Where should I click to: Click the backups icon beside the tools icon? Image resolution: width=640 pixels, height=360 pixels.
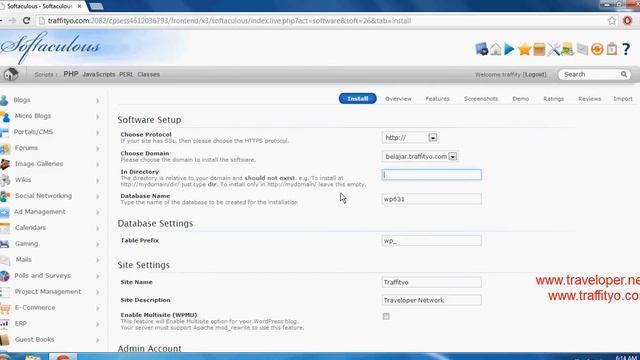click(567, 49)
